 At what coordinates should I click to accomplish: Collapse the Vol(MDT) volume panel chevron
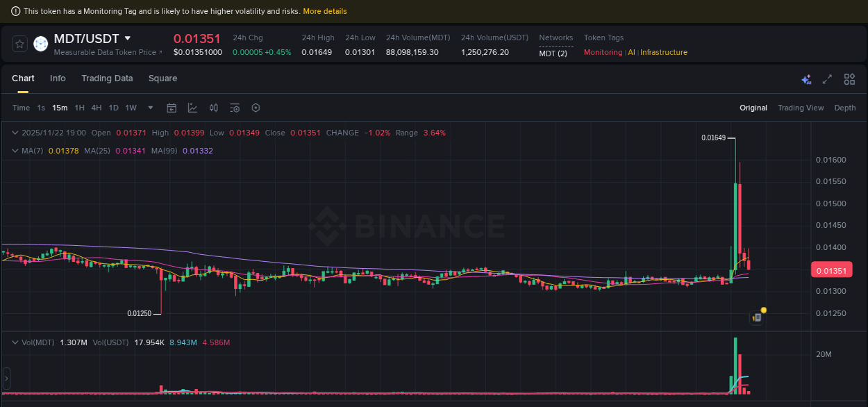tap(15, 342)
